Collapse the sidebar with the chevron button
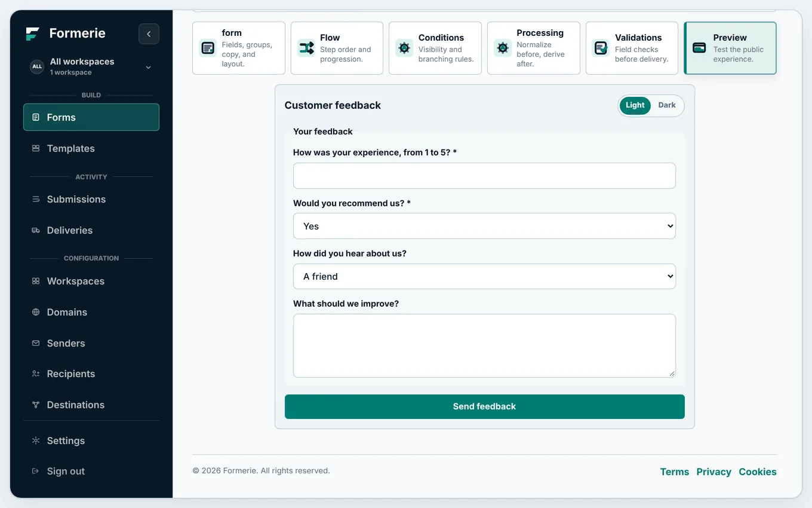Viewport: 812px width, 508px height. [x=149, y=34]
